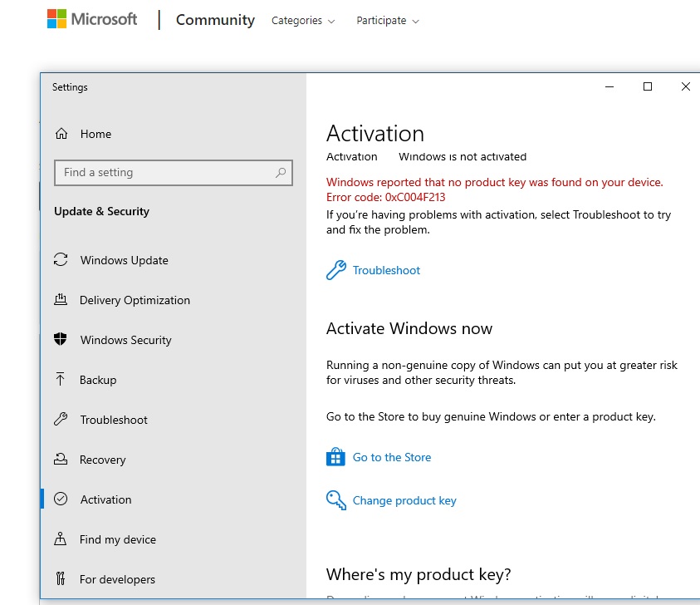
Task: Click the Activate Windows now heading
Action: pos(409,328)
